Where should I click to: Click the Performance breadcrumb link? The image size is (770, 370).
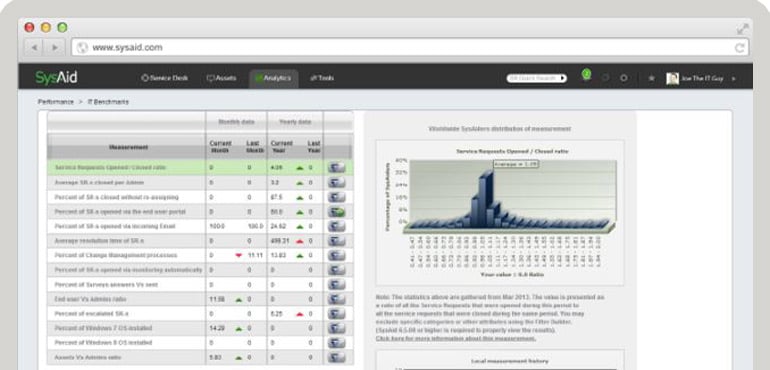click(55, 102)
